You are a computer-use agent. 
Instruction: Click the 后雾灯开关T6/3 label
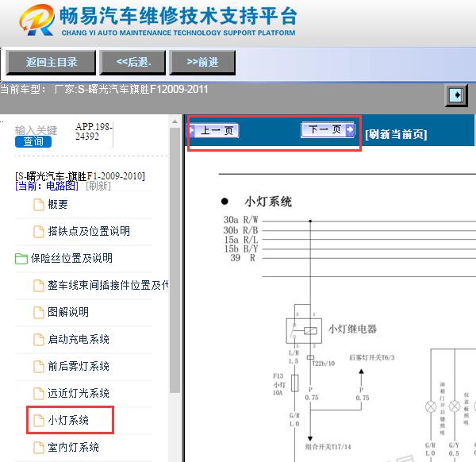pos(372,357)
